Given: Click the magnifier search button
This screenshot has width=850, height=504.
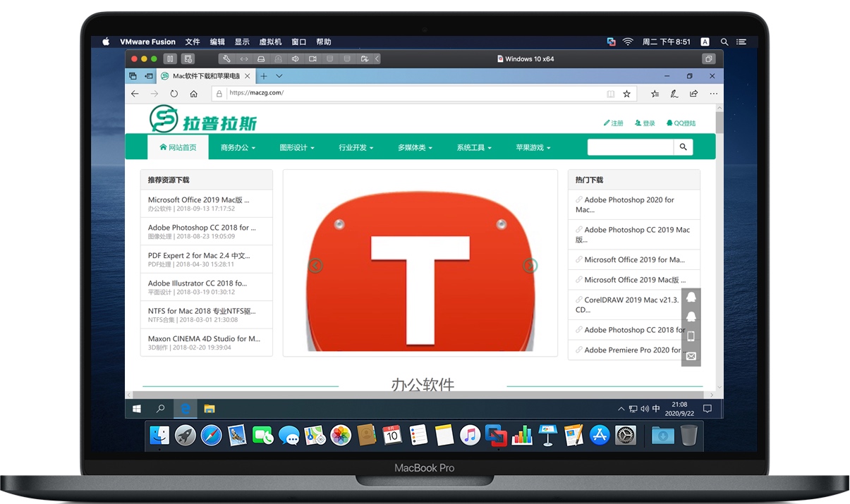Looking at the screenshot, I should pos(683,147).
